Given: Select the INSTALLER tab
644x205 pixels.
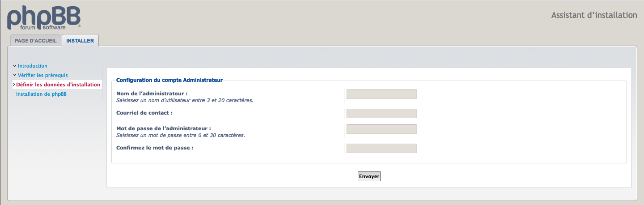Looking at the screenshot, I should pyautogui.click(x=80, y=41).
